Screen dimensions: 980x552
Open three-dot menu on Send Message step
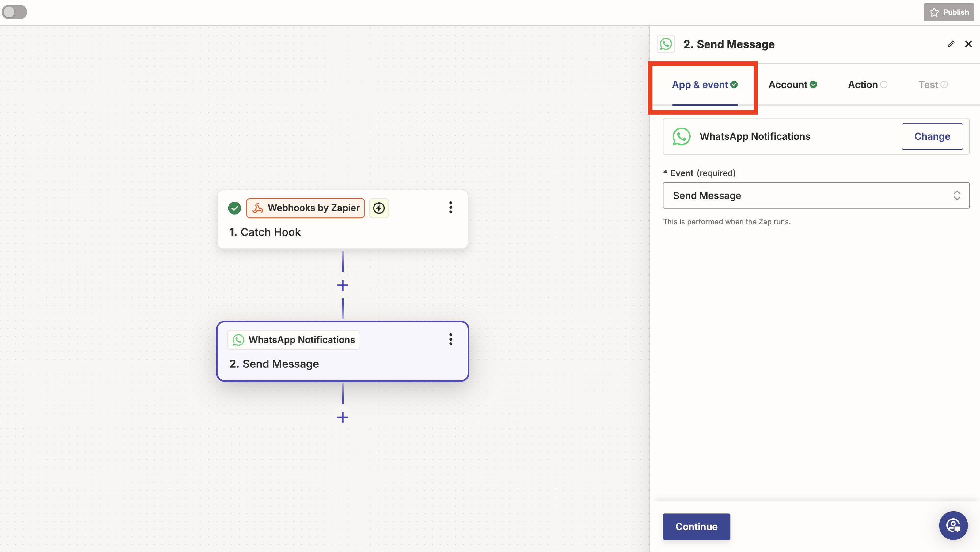click(450, 339)
